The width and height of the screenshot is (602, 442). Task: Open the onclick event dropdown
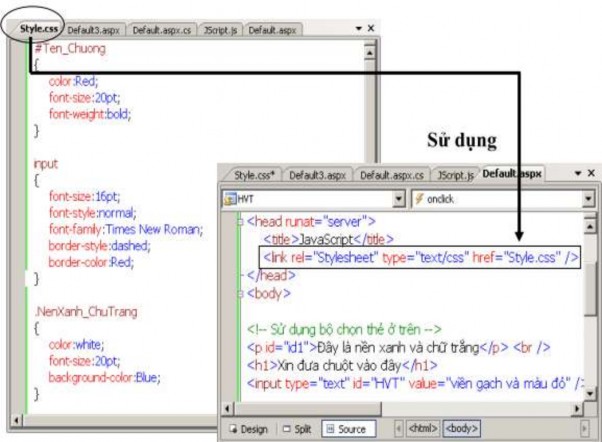(588, 199)
